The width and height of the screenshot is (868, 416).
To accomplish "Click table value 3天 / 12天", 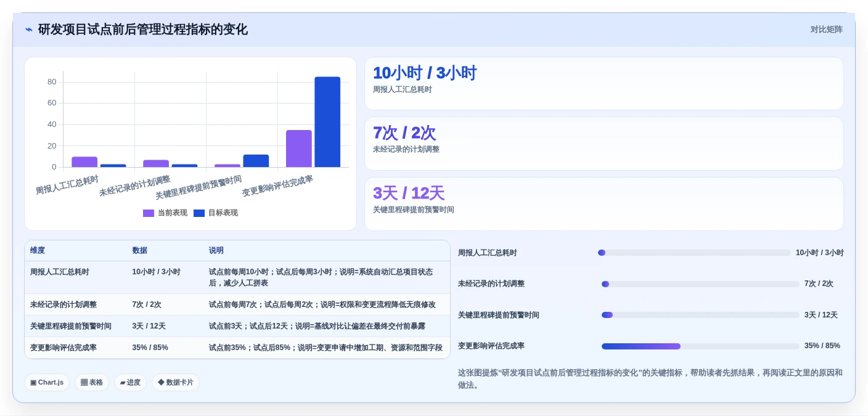I will (x=149, y=326).
